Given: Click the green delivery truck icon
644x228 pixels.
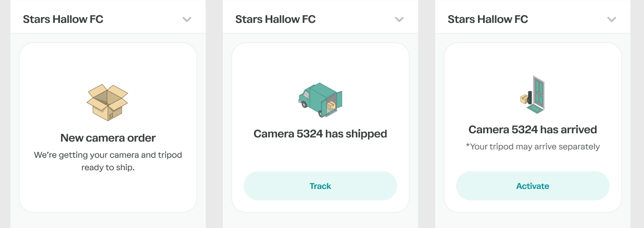Looking at the screenshot, I should click(x=320, y=98).
